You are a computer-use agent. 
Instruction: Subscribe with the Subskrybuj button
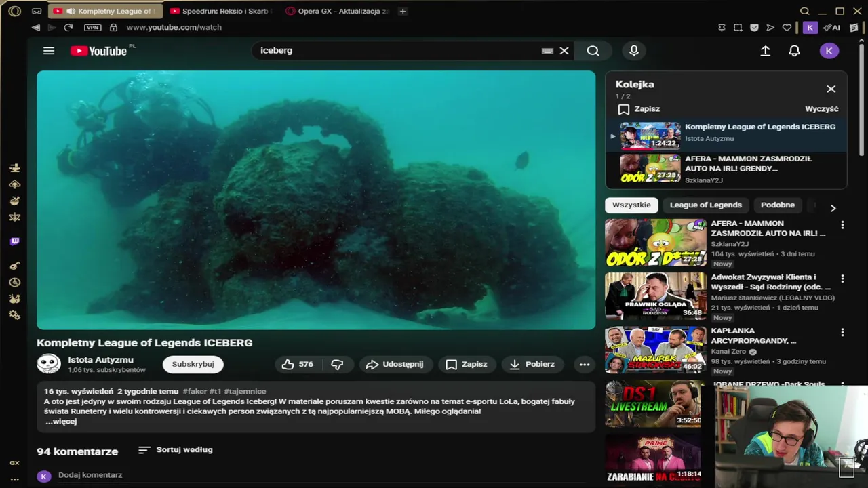pos(193,365)
